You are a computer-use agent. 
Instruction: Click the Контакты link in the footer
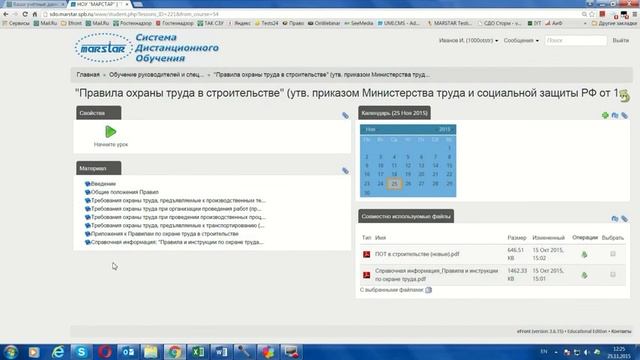(x=621, y=331)
